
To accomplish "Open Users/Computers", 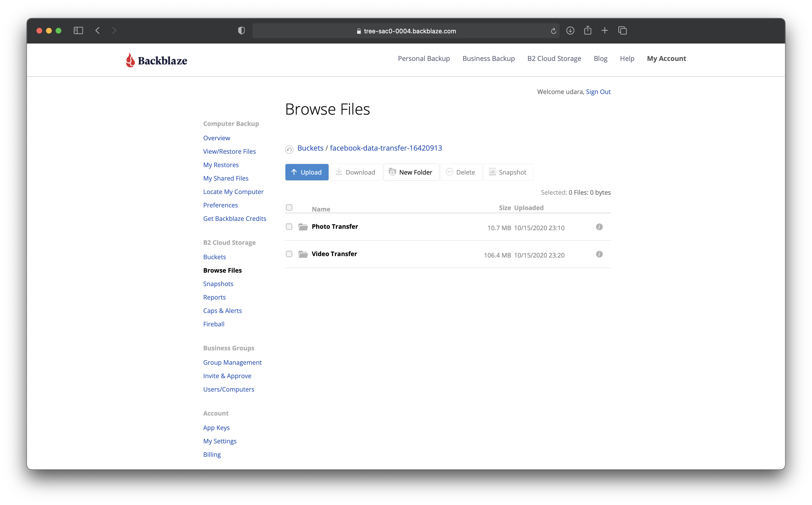I will (x=229, y=389).
